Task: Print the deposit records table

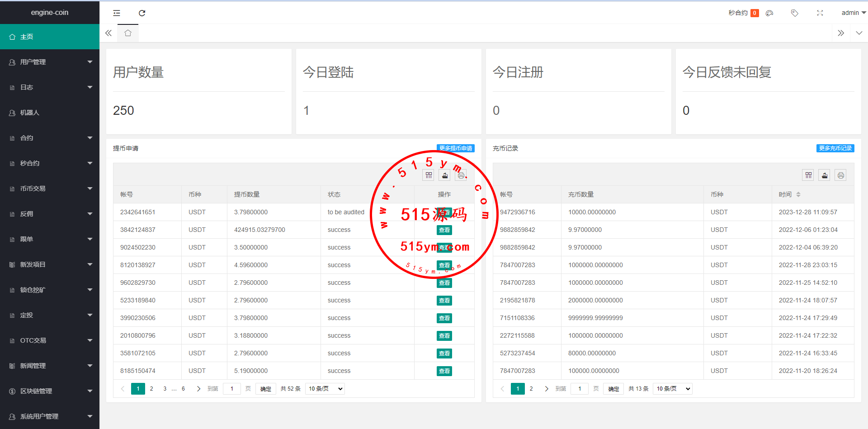Action: pyautogui.click(x=840, y=175)
